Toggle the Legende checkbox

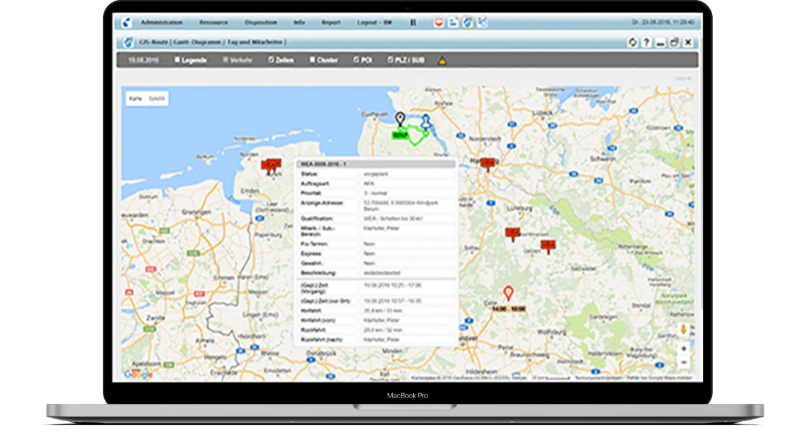tap(177, 60)
